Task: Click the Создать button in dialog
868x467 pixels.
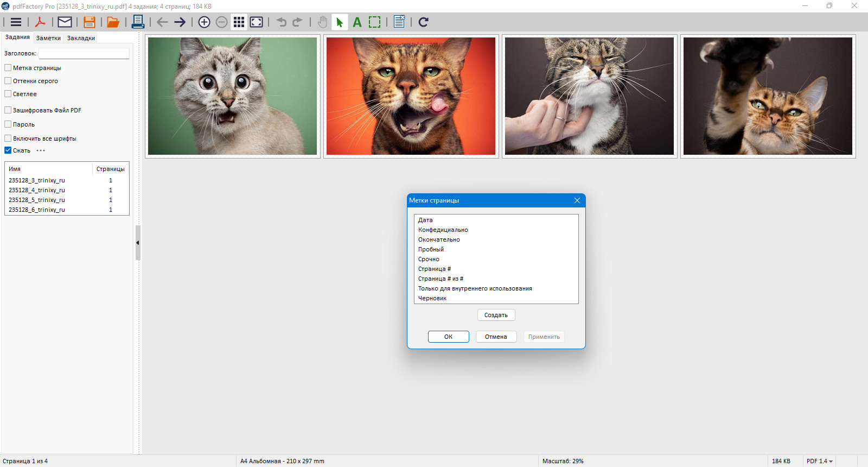Action: coord(496,315)
